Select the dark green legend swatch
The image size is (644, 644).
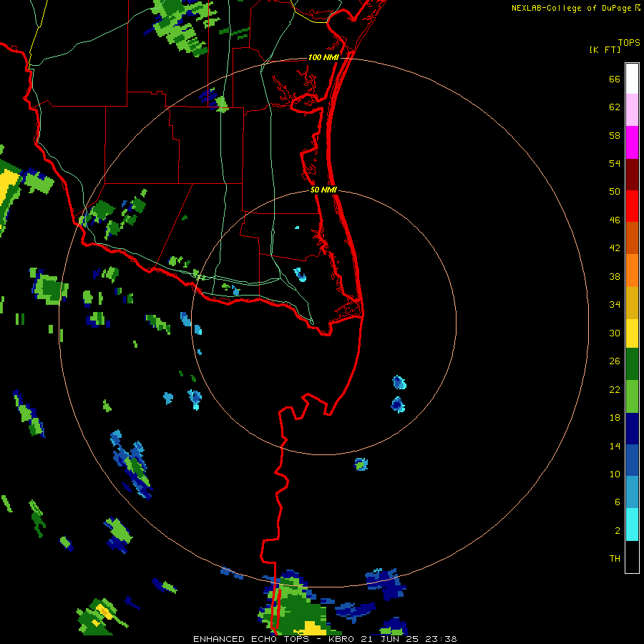pyautogui.click(x=632, y=364)
